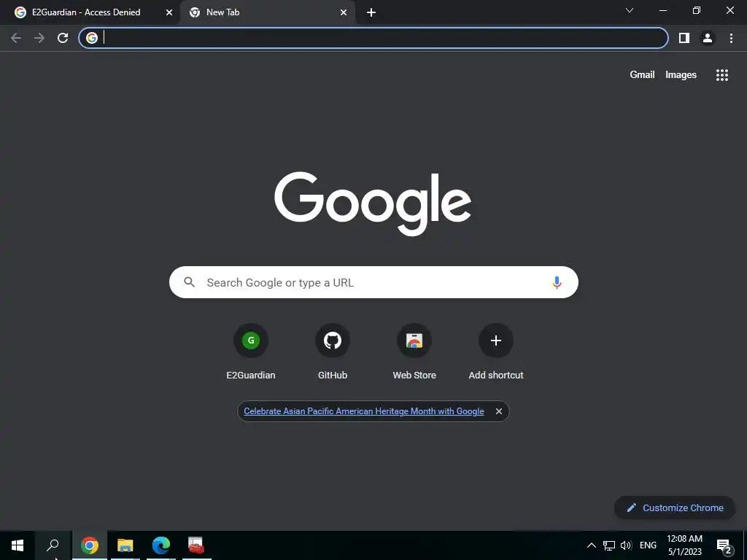Click the Search Google or type a URL box

(x=373, y=282)
